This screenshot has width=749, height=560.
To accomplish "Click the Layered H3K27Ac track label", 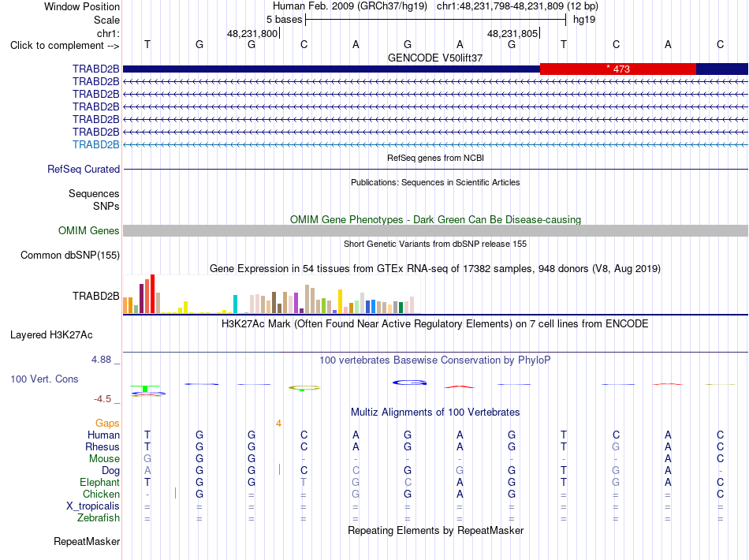I will coord(51,335).
